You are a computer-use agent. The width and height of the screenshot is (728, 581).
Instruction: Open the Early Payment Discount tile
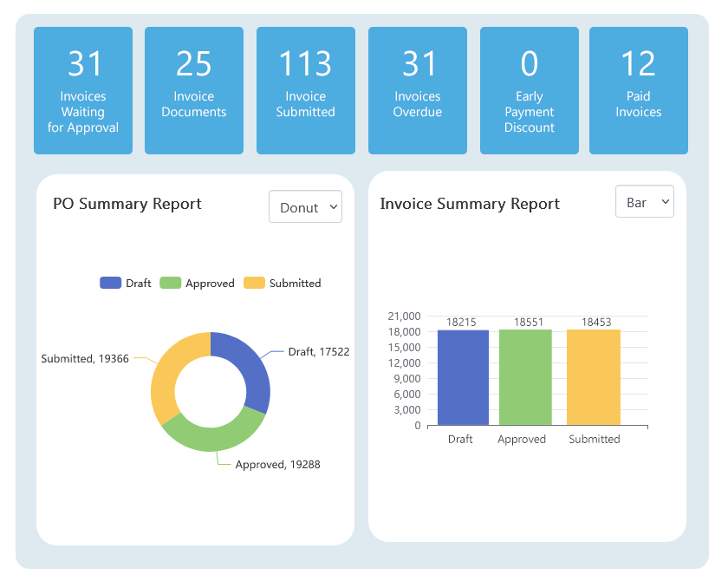point(530,91)
